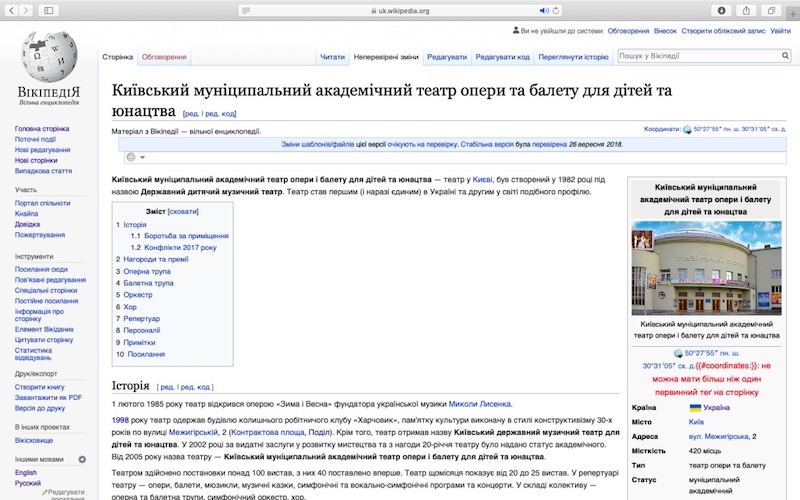
Task: Open Посилання сюди tool link
Action: point(41,269)
